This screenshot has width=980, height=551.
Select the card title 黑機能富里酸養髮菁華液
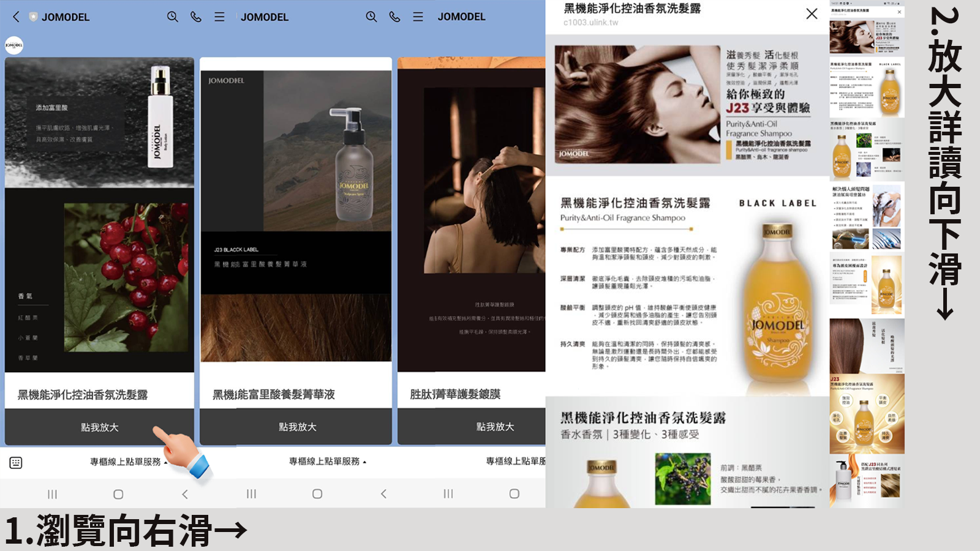coord(274,395)
